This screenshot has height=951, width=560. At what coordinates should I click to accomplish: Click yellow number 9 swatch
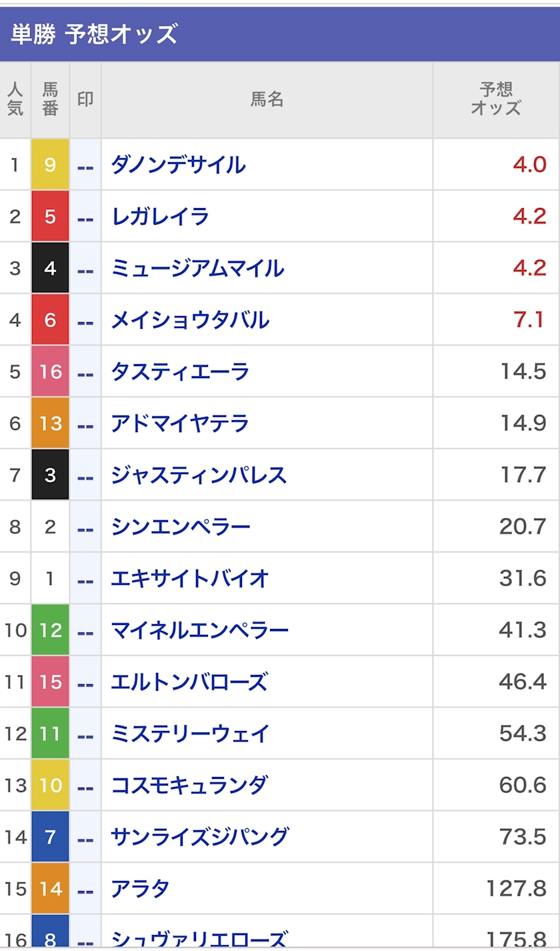click(50, 165)
